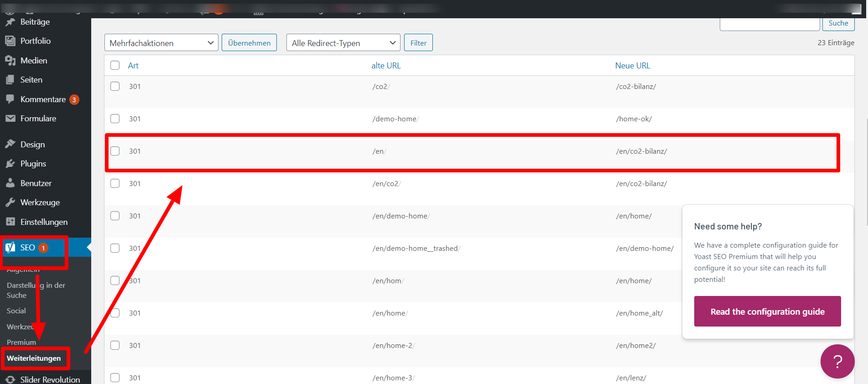Click the /en/home_alt/ new URL cell
The image size is (868, 384).
click(x=639, y=313)
